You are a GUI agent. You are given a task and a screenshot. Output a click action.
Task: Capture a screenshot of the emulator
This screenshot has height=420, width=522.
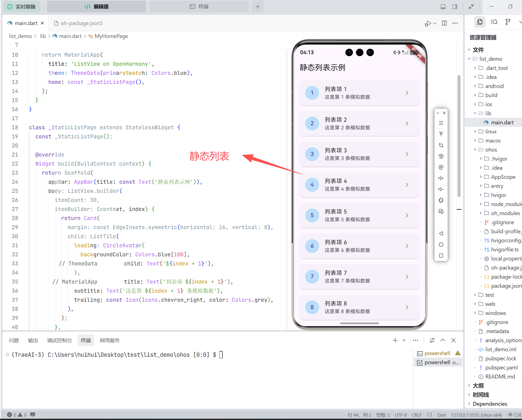tap(441, 145)
